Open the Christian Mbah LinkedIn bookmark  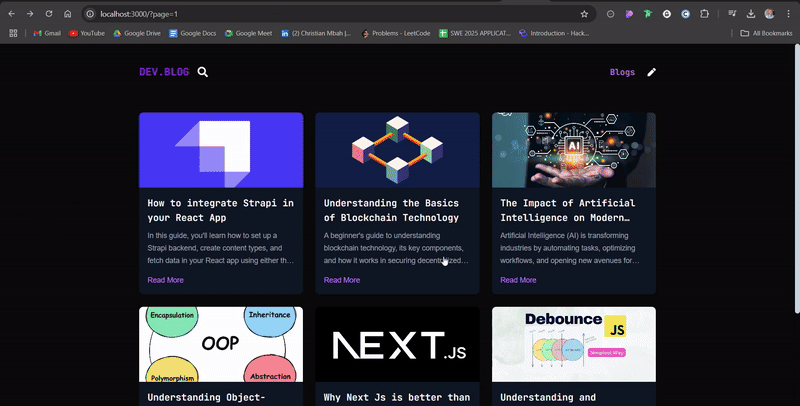(316, 33)
